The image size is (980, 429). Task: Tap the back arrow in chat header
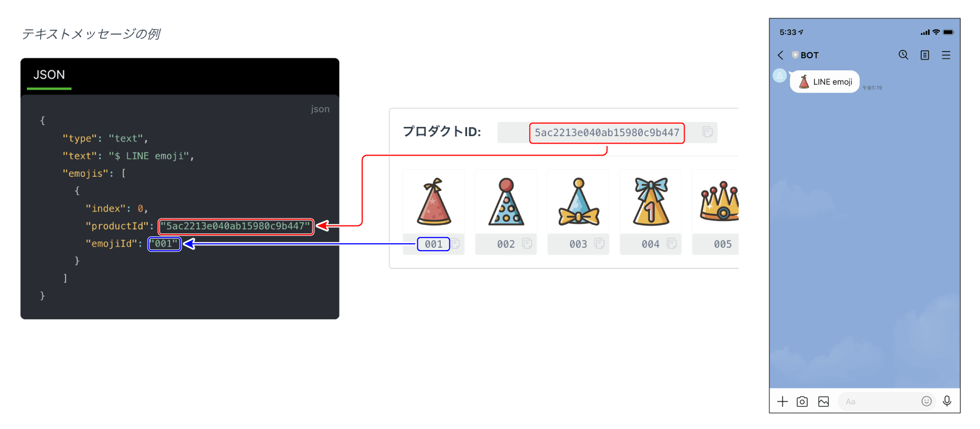click(780, 55)
